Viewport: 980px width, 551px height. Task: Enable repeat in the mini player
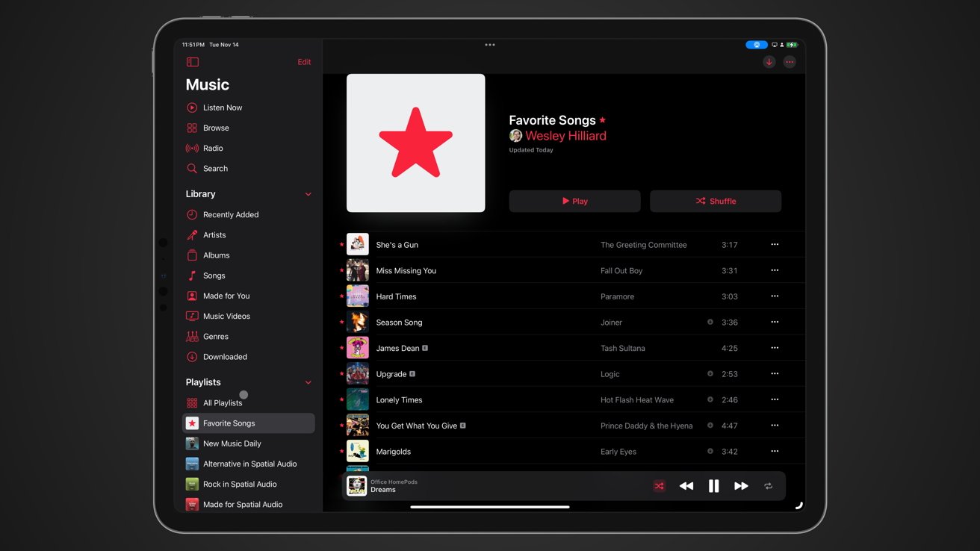[768, 485]
